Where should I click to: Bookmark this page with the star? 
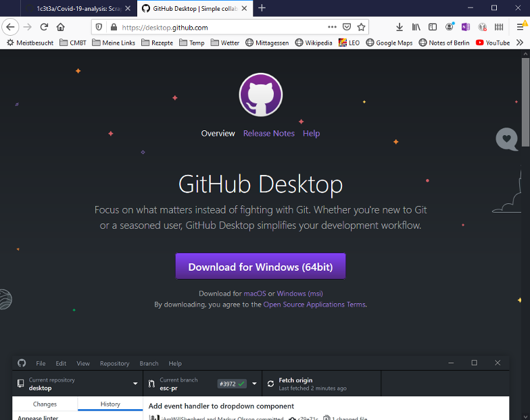click(362, 27)
